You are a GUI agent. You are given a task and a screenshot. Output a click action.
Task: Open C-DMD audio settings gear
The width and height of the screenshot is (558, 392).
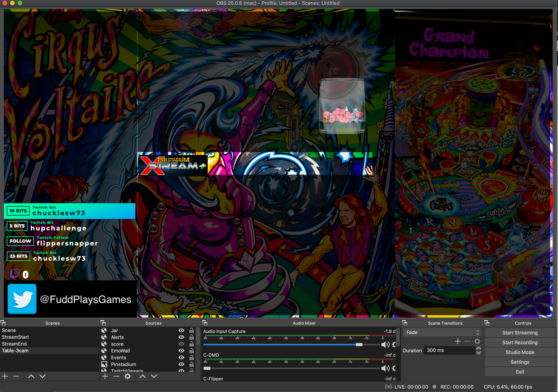click(x=394, y=368)
